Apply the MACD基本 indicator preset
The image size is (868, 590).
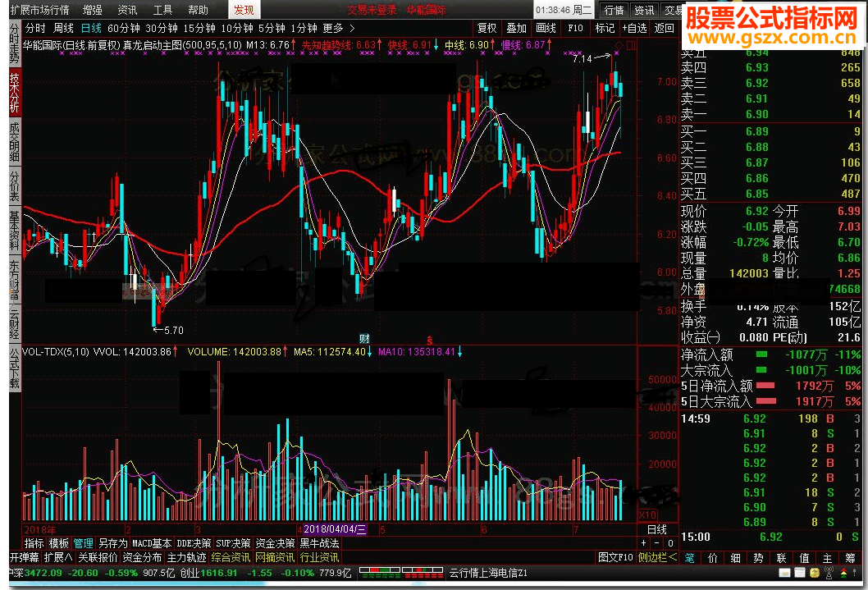click(x=152, y=543)
